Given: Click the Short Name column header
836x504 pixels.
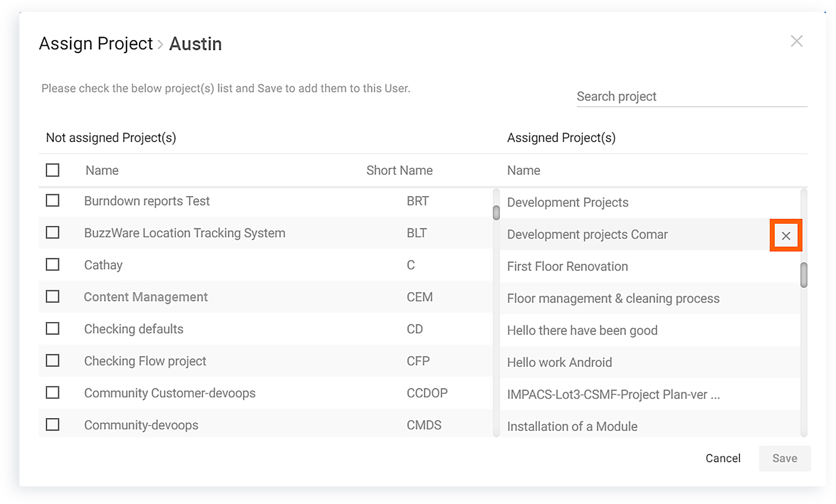Looking at the screenshot, I should click(399, 171).
